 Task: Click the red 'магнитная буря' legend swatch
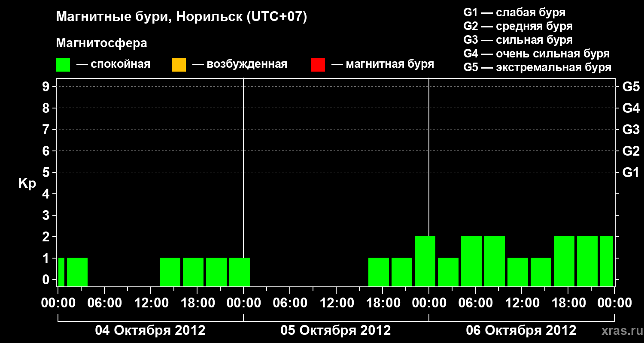318,65
